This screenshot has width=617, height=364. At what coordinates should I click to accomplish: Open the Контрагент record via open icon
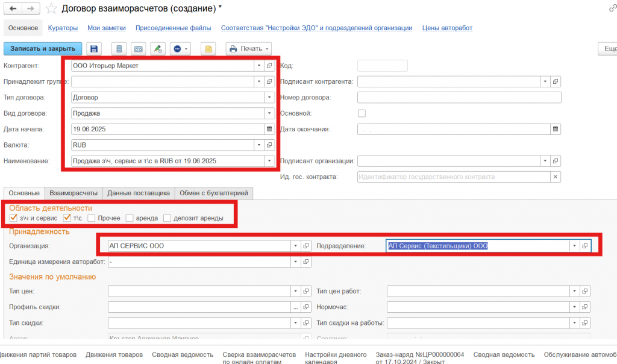click(x=269, y=66)
